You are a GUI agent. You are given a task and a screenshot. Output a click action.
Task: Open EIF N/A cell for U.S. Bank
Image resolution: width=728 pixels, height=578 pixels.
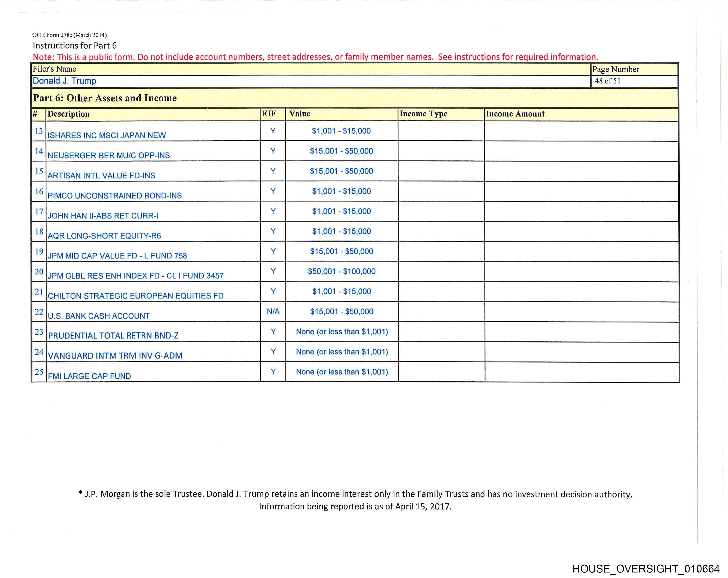coord(273,311)
